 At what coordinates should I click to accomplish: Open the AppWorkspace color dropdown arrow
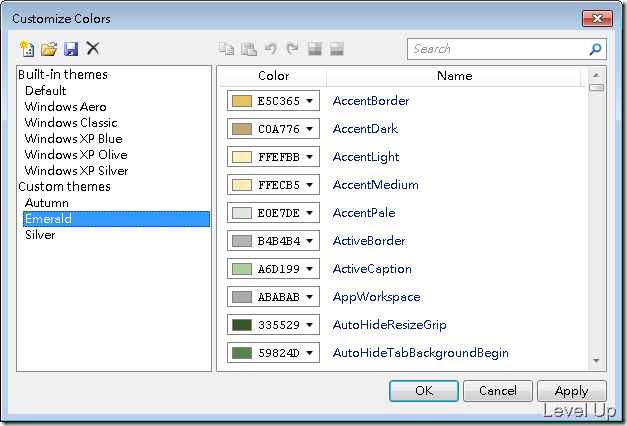(310, 297)
